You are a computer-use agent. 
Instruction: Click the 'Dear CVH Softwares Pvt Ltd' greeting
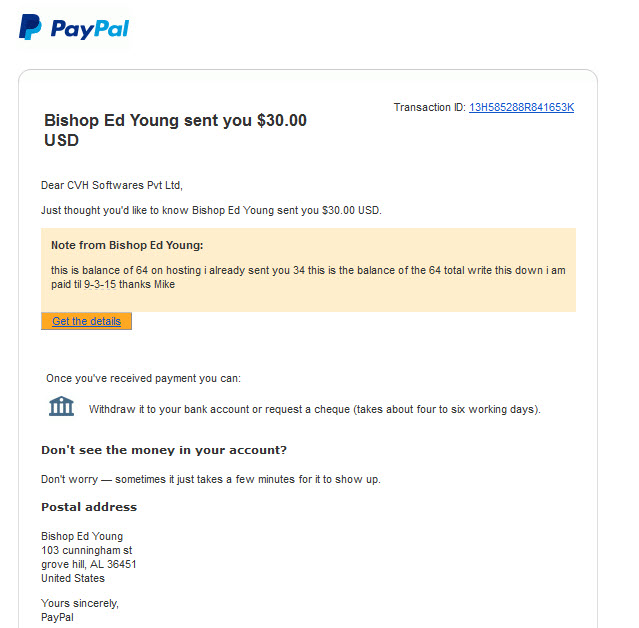coord(112,185)
